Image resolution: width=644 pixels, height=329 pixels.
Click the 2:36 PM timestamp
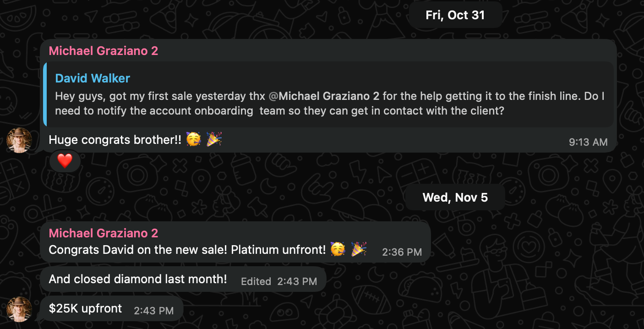tap(402, 252)
